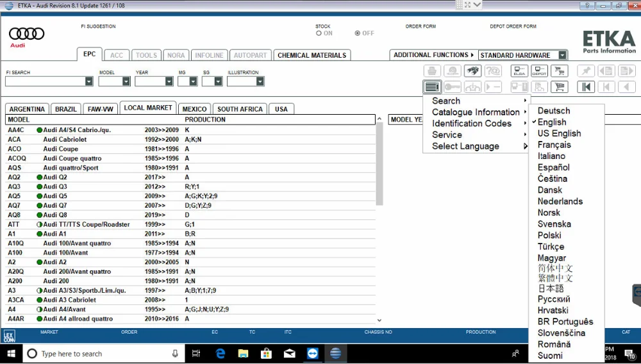Click the key icon in the toolbar
Viewport: 641px width, 364px height.
(452, 87)
